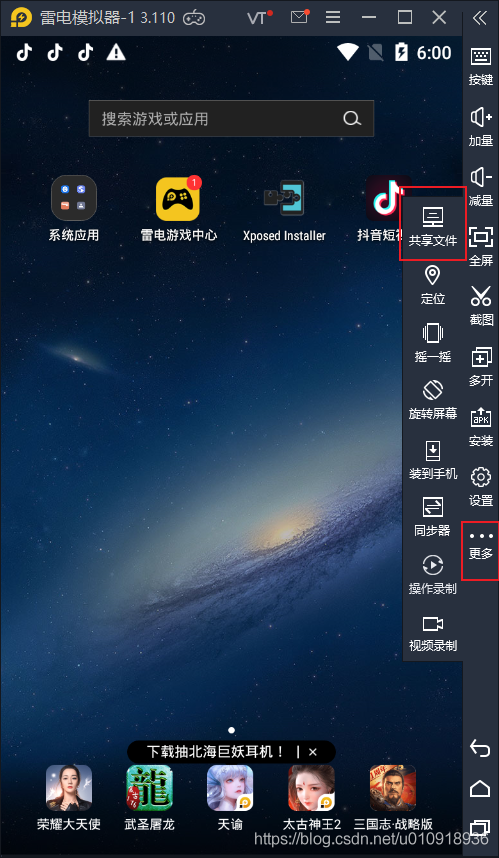Focus the 搜索游戏或应用 search field
Screen dimensions: 499x858
(231, 118)
